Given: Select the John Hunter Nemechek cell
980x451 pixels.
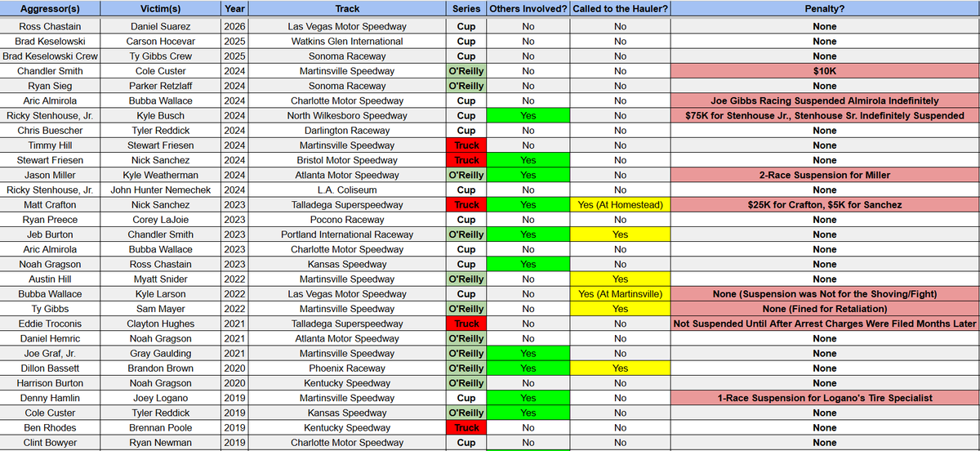Looking at the screenshot, I should tap(160, 190).
